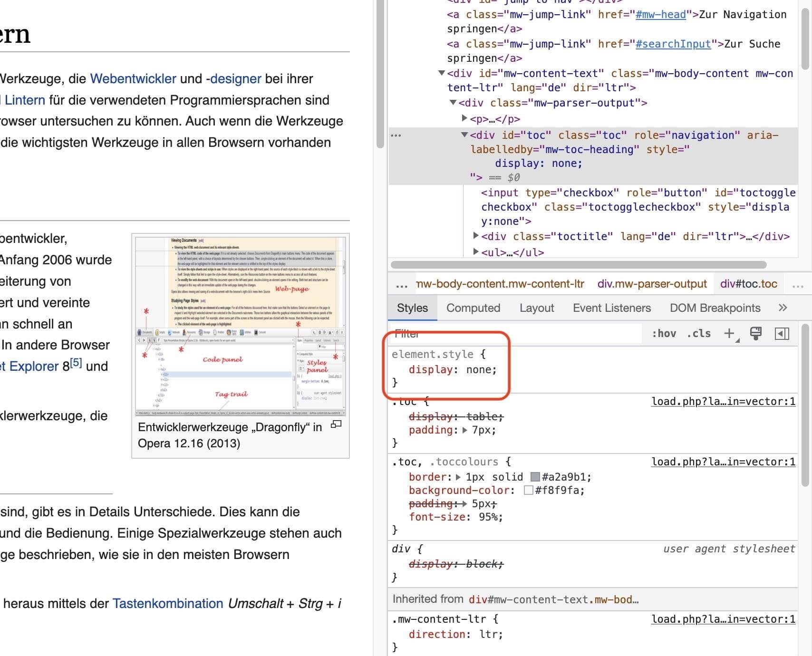Click the Dragonfly screenshot thumbnail
Image resolution: width=812 pixels, height=656 pixels.
[x=240, y=327]
